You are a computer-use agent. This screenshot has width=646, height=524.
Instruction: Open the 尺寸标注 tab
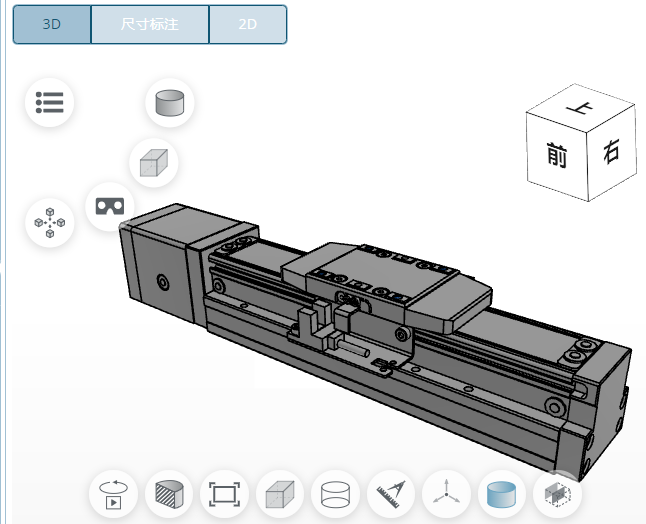150,24
